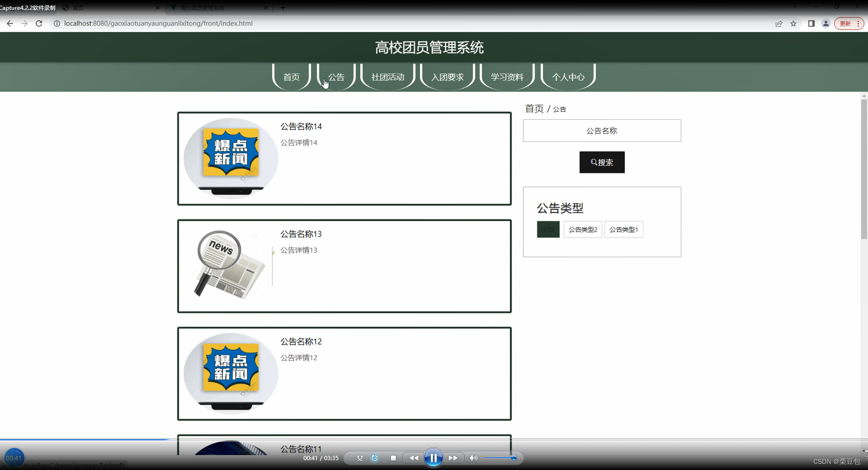This screenshot has width=868, height=470.
Task: Close the 高校团员管理系统 browser tab
Action: (266, 8)
